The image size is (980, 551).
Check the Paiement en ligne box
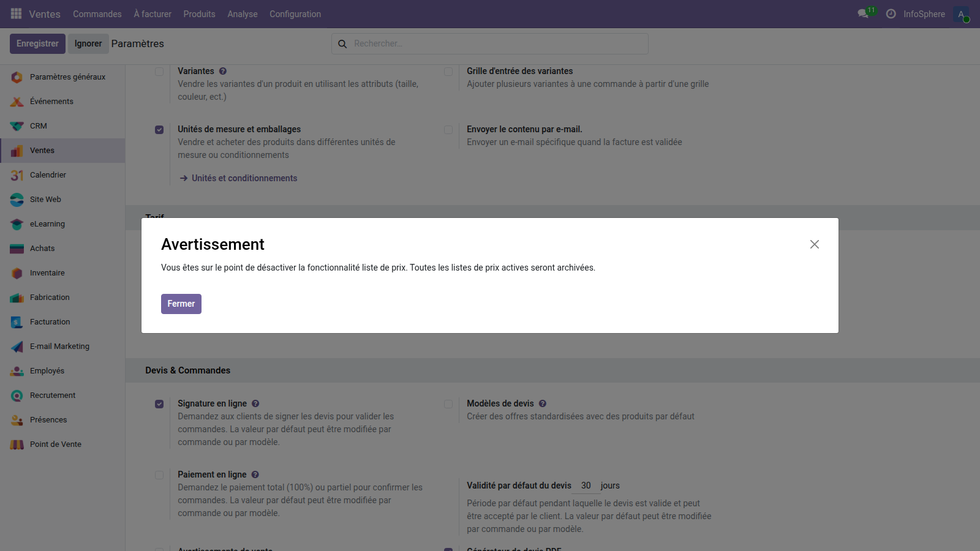pyautogui.click(x=159, y=474)
